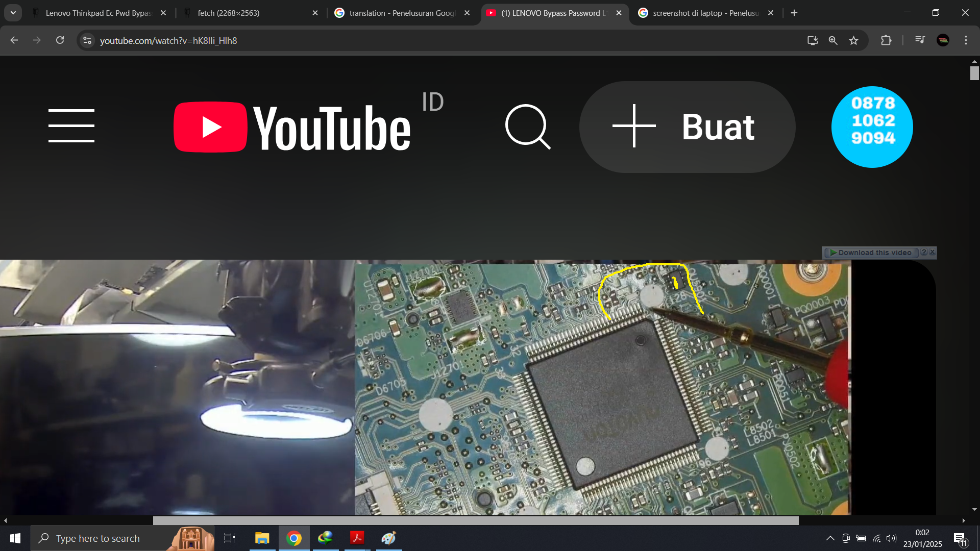This screenshot has height=551, width=980.
Task: Show hidden system tray icons chevron
Action: point(830,538)
